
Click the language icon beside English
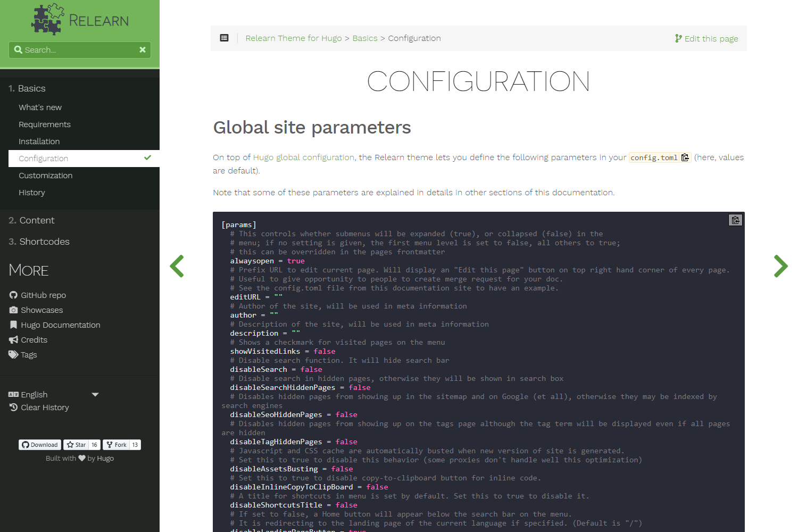coord(13,395)
